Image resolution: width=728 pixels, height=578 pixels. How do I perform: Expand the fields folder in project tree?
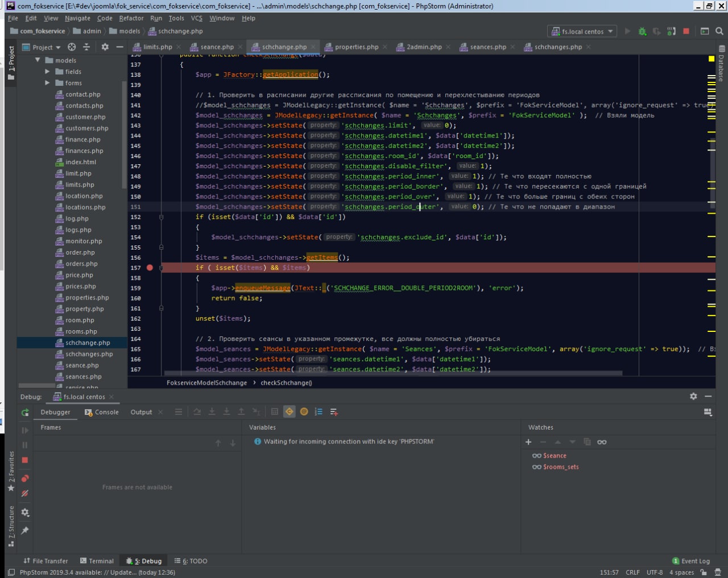(x=48, y=72)
